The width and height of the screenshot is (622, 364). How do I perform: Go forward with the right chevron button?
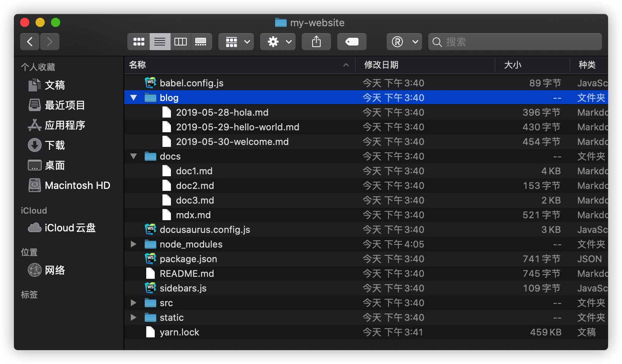tap(49, 42)
